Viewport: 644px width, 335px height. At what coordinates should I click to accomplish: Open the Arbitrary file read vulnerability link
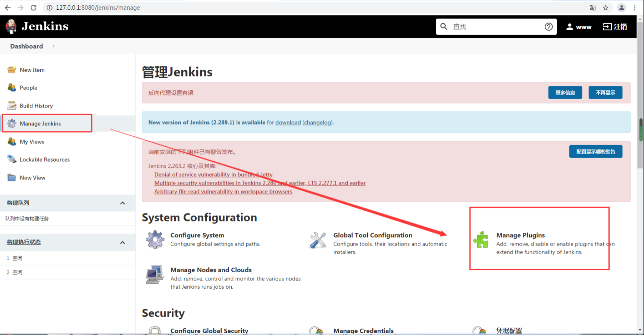click(223, 192)
